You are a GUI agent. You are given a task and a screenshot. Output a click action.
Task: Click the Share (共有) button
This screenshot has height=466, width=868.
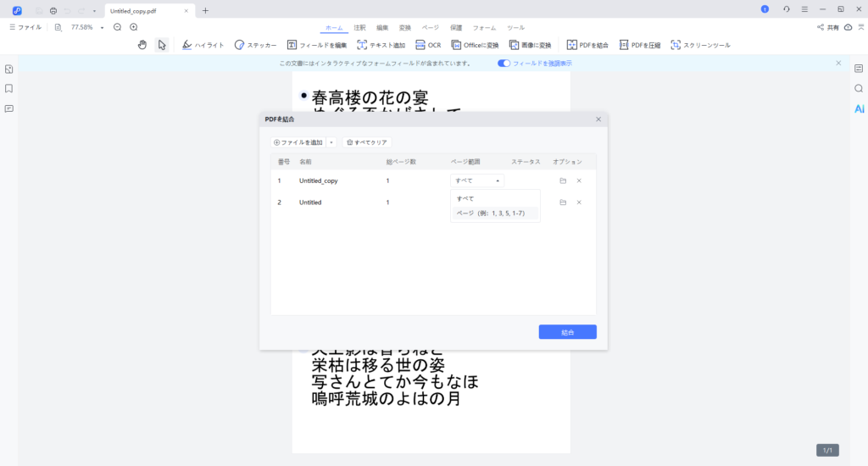coord(827,27)
